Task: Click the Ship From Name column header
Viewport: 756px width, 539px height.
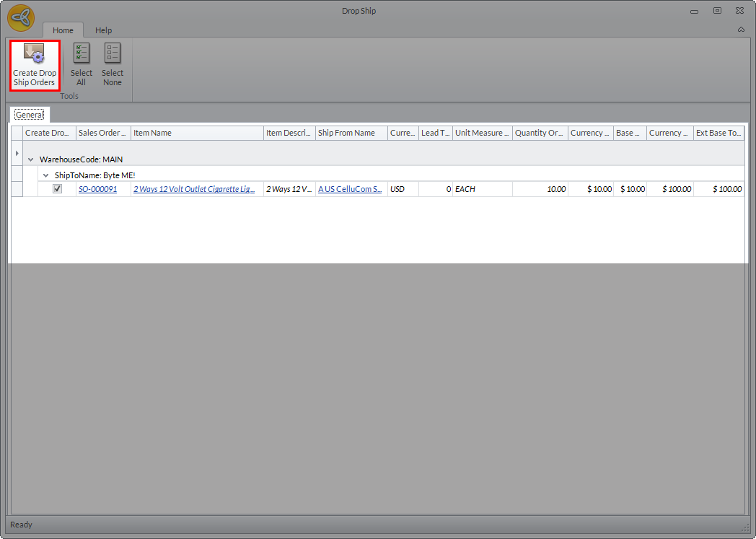Action: coord(351,133)
